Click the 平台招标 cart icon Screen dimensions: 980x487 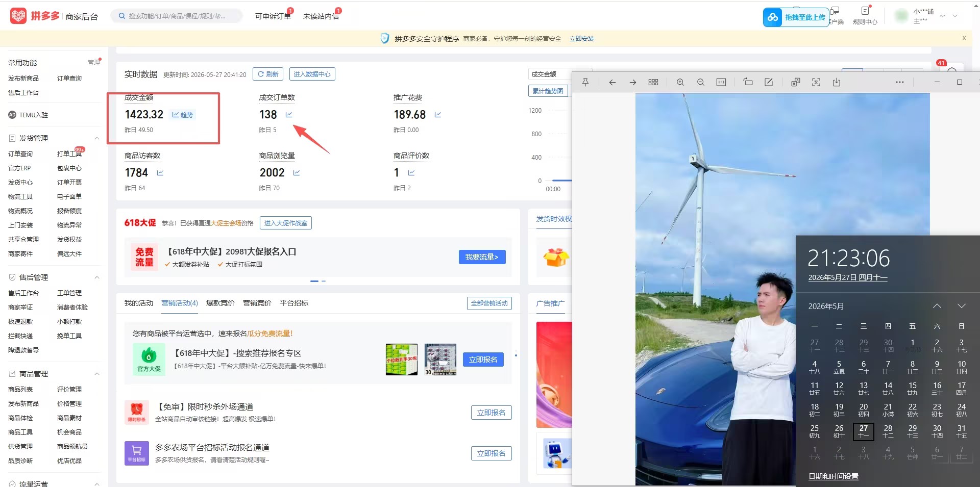click(136, 453)
